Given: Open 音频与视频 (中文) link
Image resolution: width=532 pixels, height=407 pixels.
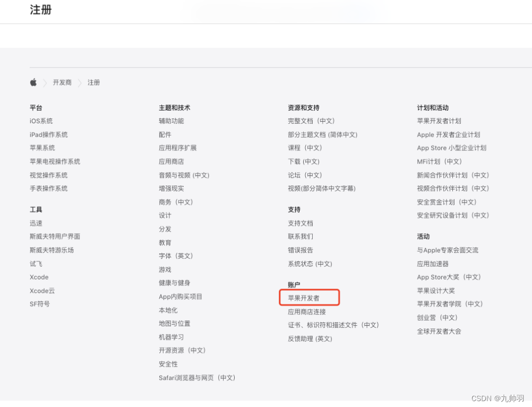Looking at the screenshot, I should pos(184,175).
